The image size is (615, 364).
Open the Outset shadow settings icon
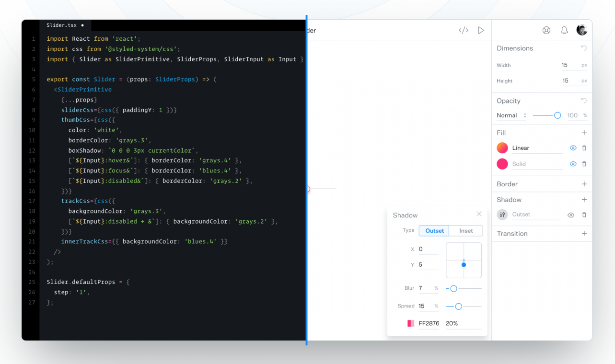click(x=502, y=215)
